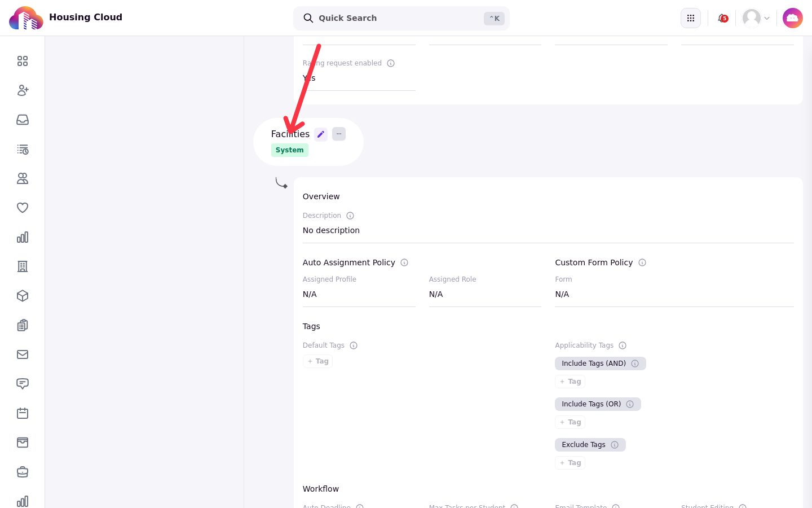Expand the user profile avatar dropdown

pyautogui.click(x=756, y=18)
